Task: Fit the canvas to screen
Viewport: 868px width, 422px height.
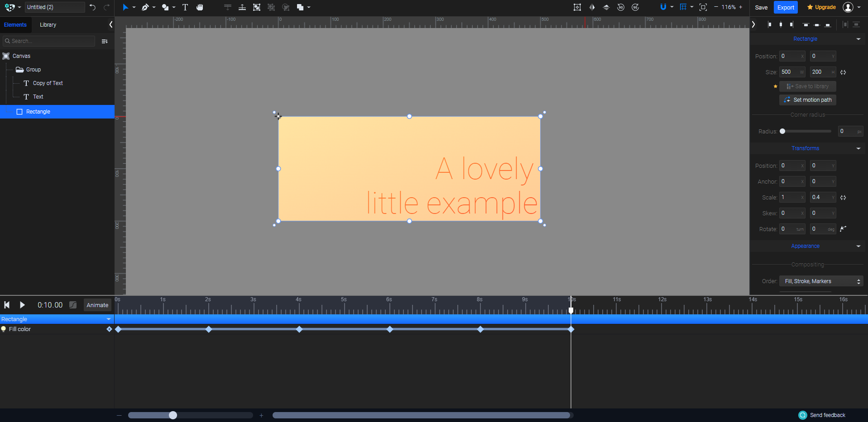Action: click(703, 7)
